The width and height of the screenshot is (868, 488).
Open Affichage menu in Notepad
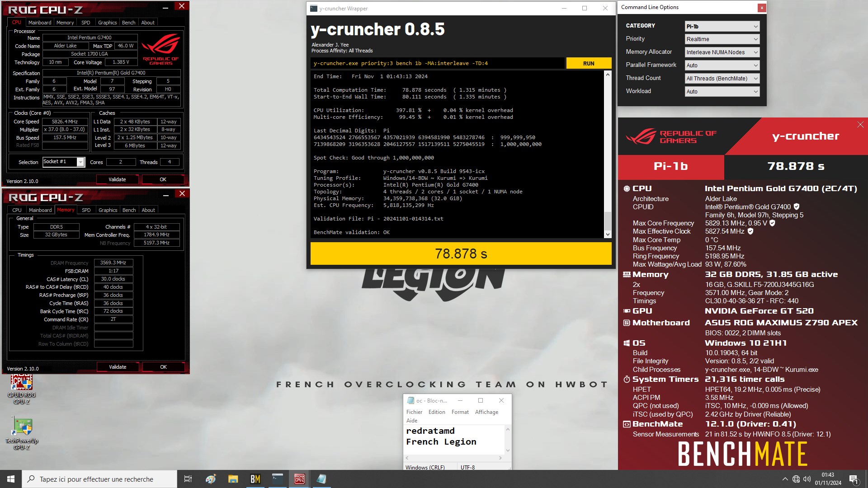tap(486, 412)
